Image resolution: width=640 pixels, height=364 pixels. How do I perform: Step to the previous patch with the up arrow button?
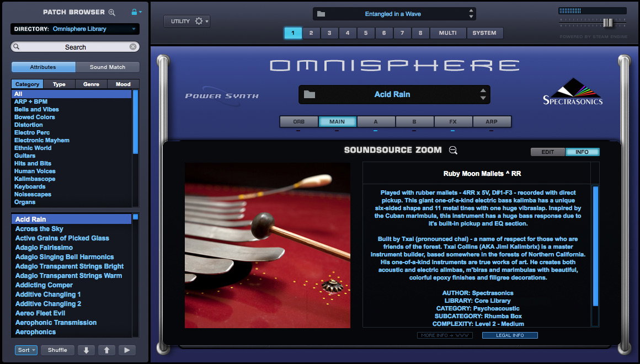click(x=106, y=350)
